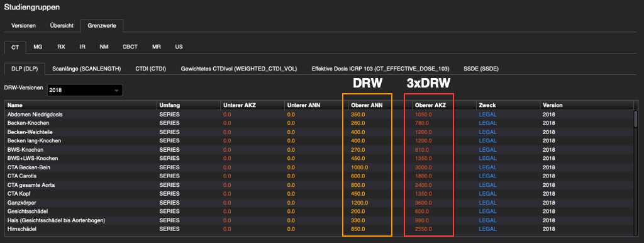
Task: Select the CTA Carotis row
Action: [x=319, y=176]
